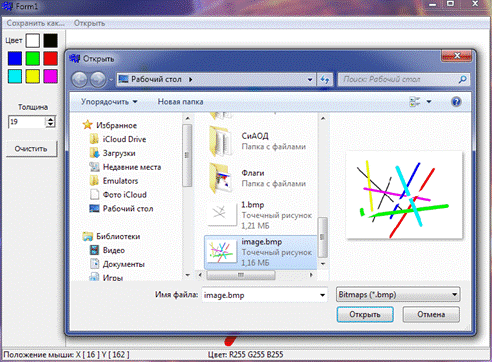Click the Отмена button
This screenshot has width=492, height=362.
[x=431, y=314]
